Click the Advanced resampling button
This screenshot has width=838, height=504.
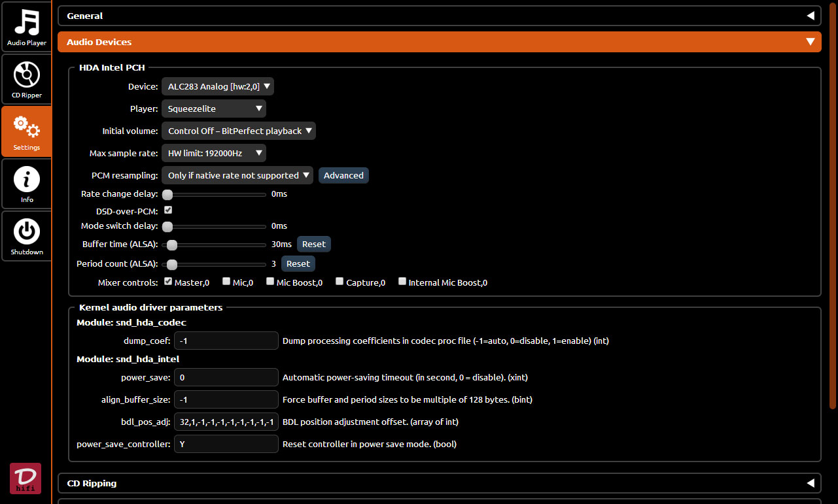point(343,175)
